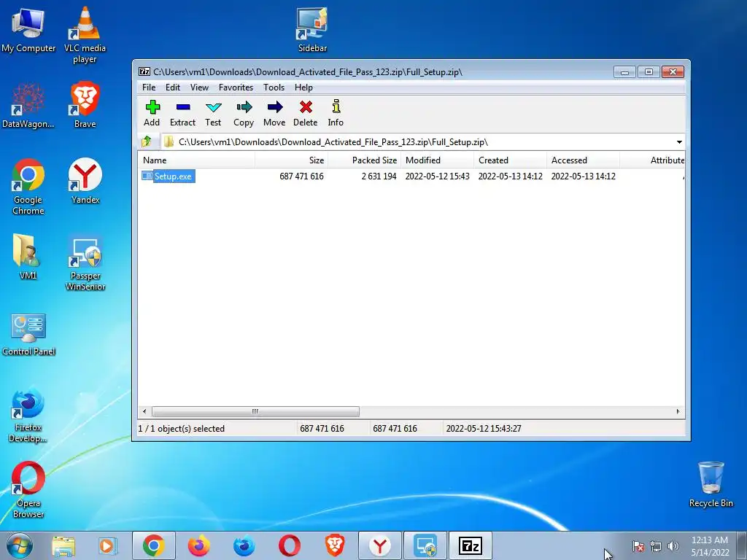Select the Setup.exe file row

click(411, 176)
